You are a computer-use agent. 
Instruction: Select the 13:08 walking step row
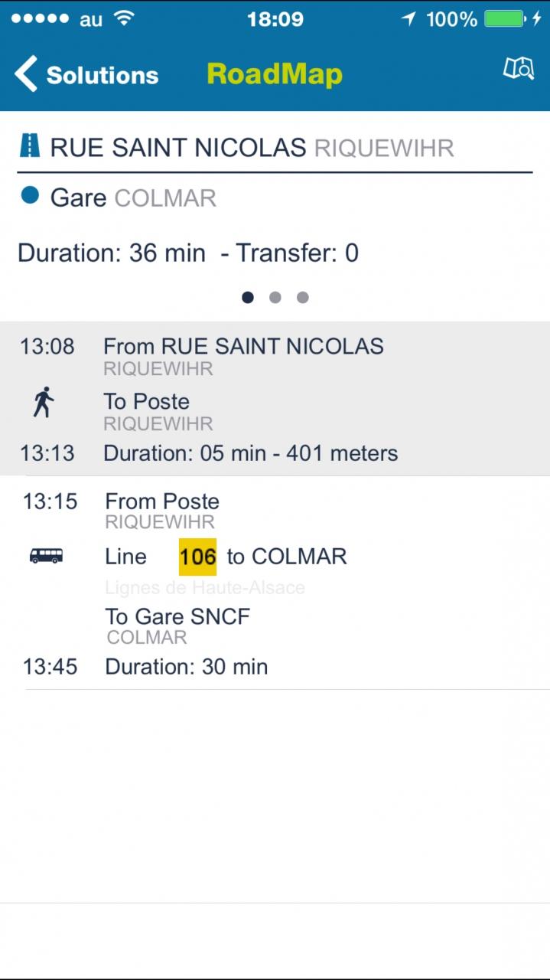[275, 398]
